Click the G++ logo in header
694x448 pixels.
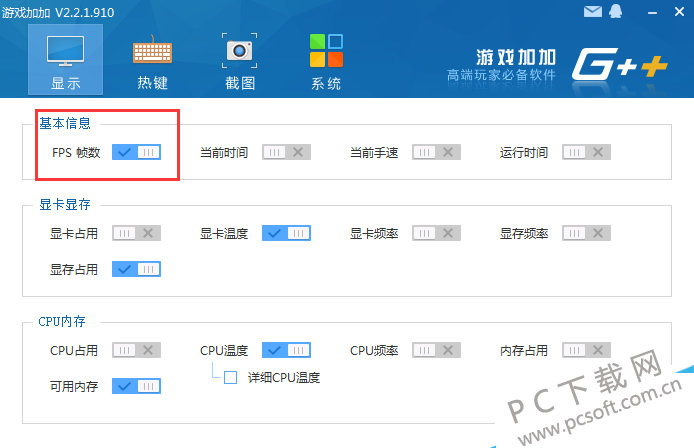619,63
